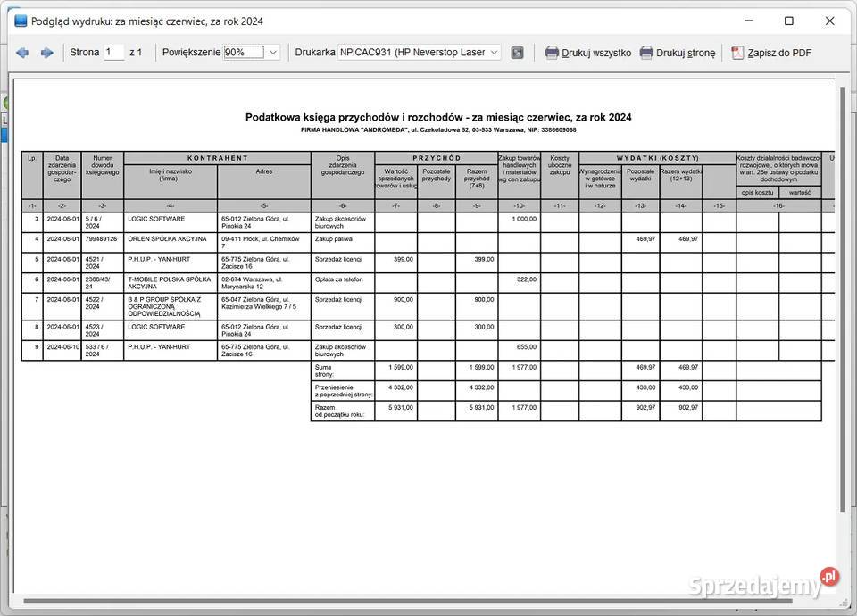Viewport: 857px width, 616px height.
Task: Open the Powiększenie zoom level dropdown
Action: coord(245,53)
